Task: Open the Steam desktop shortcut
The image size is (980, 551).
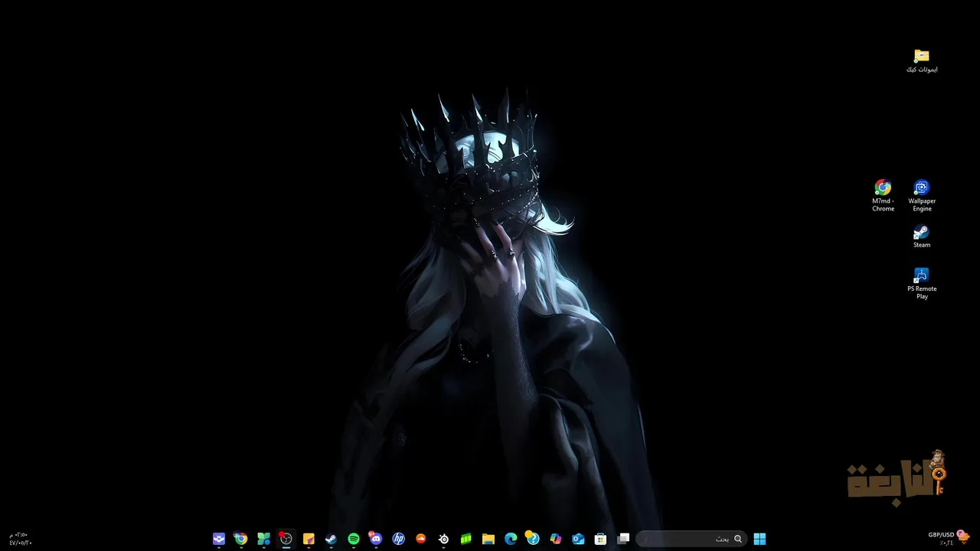Action: (922, 236)
